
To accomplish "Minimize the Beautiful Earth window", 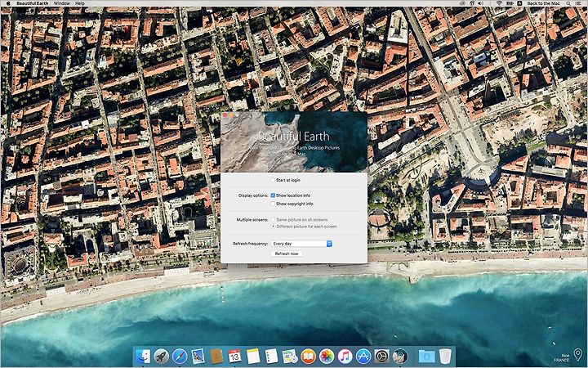I will tap(231, 115).
